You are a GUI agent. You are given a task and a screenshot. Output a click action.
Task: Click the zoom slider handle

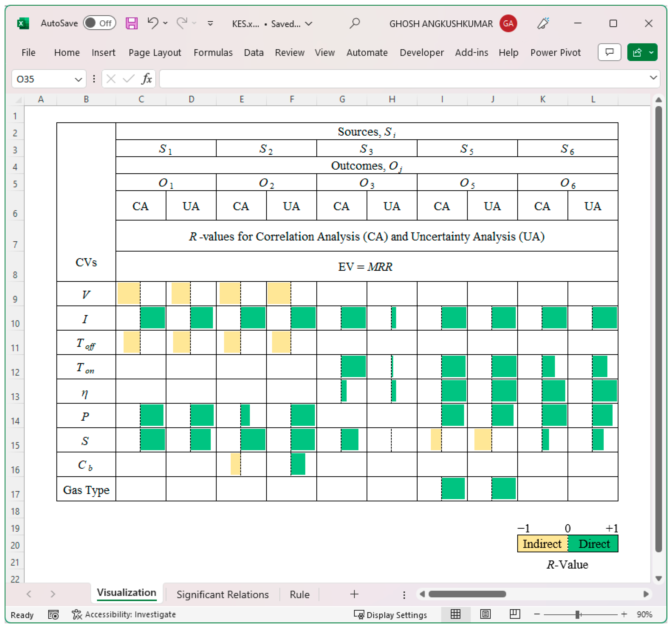pos(578,614)
